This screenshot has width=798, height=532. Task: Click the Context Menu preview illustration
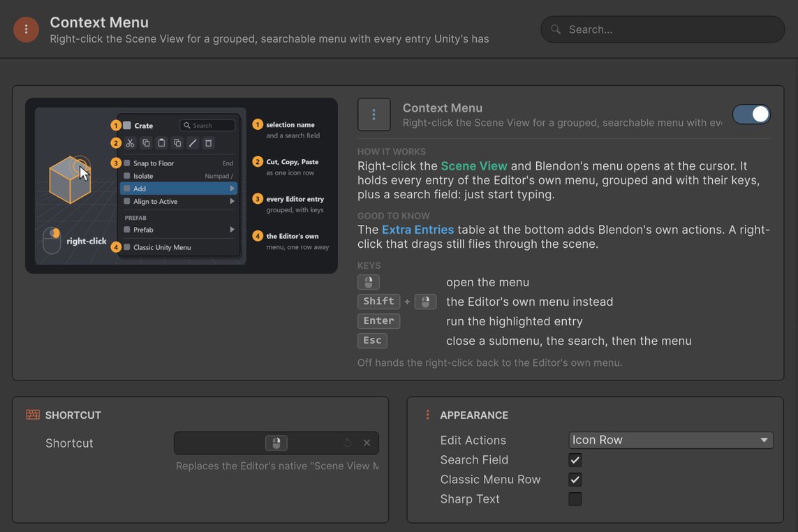click(182, 186)
